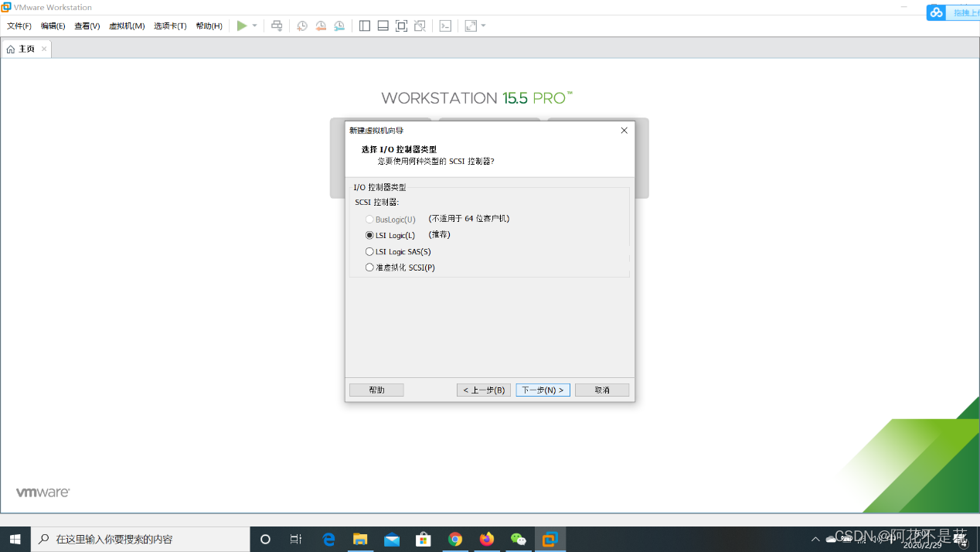
Task: Toggle the library sidebar view icon
Action: [365, 26]
